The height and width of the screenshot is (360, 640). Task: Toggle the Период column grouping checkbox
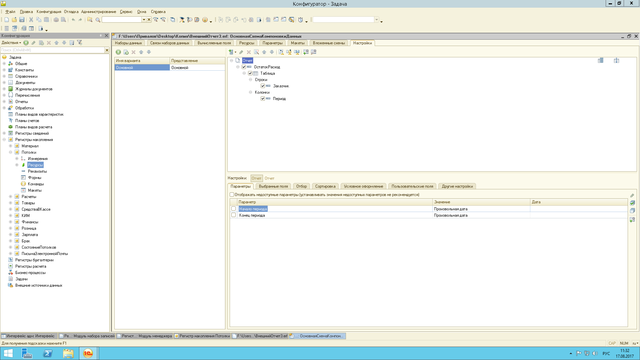pyautogui.click(x=262, y=99)
